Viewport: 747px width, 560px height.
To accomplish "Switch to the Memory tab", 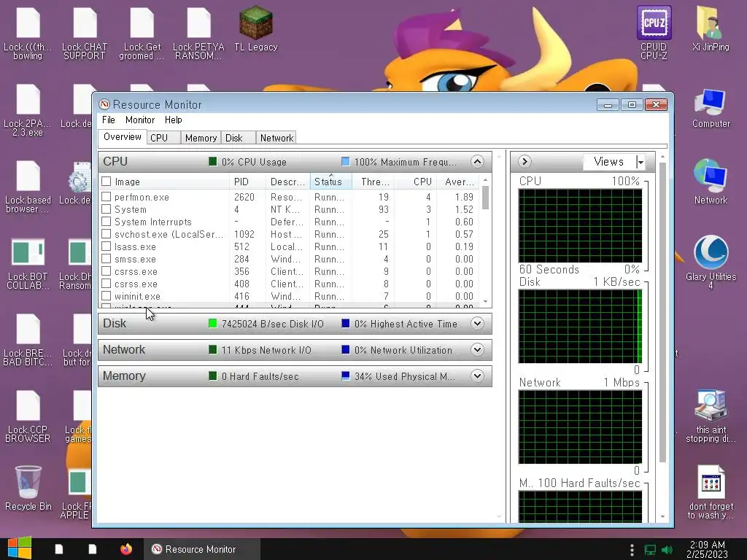I will pos(201,138).
